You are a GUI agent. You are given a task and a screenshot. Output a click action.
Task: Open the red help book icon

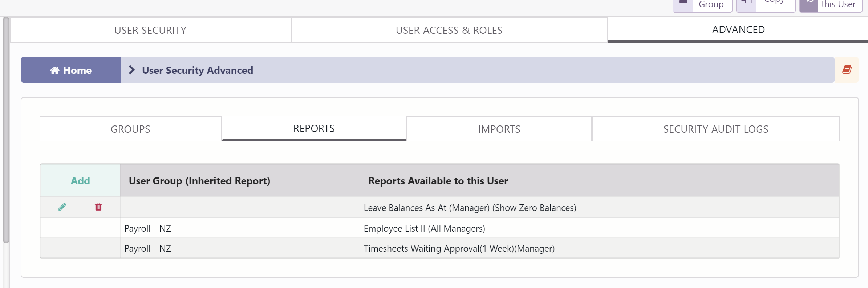point(847,70)
